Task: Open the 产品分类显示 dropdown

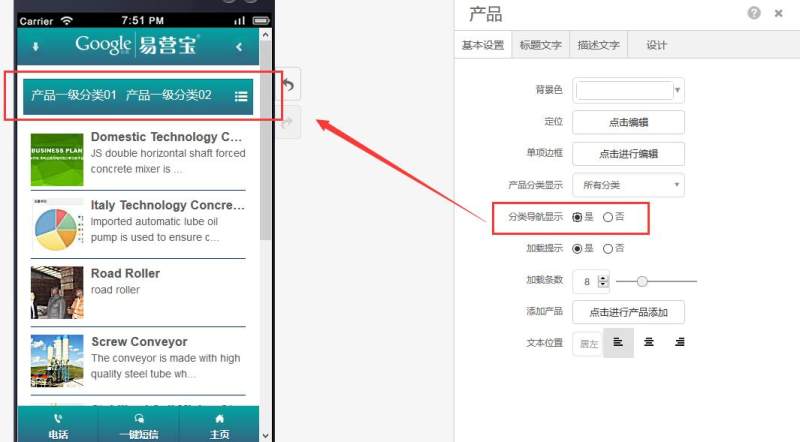Action: coord(629,185)
